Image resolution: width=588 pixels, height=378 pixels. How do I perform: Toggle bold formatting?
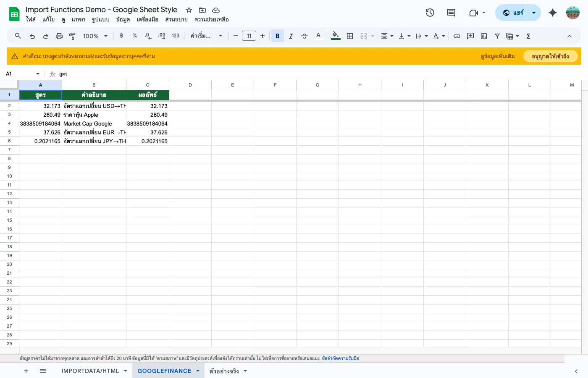pyautogui.click(x=278, y=36)
